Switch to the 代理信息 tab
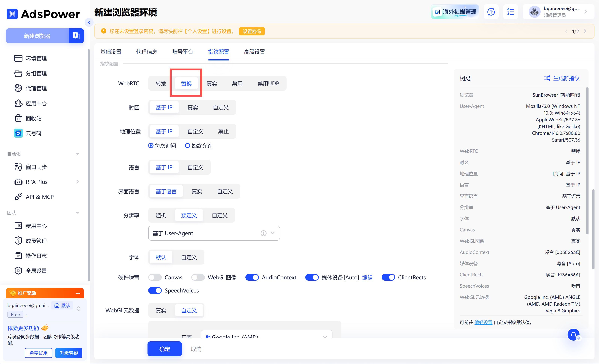Viewport: 599px width, 364px height. (x=147, y=52)
